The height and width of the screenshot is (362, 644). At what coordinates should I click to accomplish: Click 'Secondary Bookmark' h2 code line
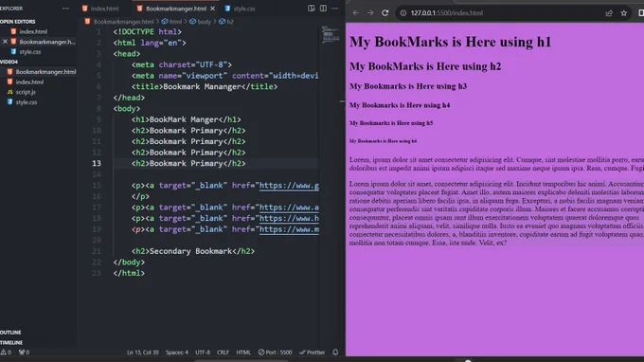(x=193, y=251)
